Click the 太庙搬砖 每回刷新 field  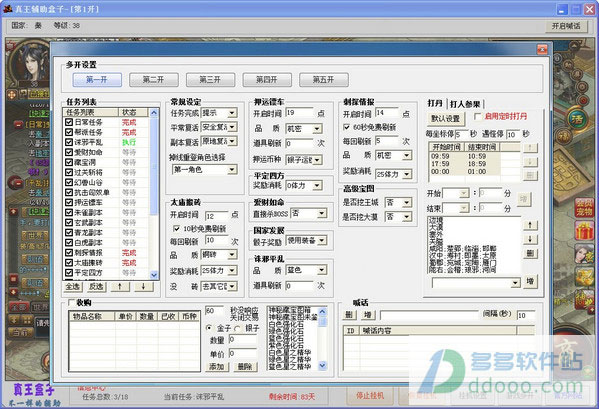pyautogui.click(x=217, y=240)
